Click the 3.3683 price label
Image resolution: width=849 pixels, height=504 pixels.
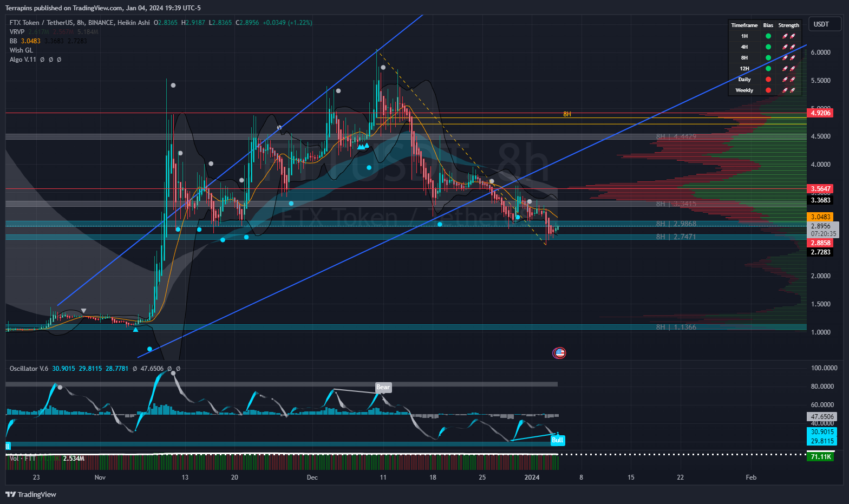coord(820,200)
